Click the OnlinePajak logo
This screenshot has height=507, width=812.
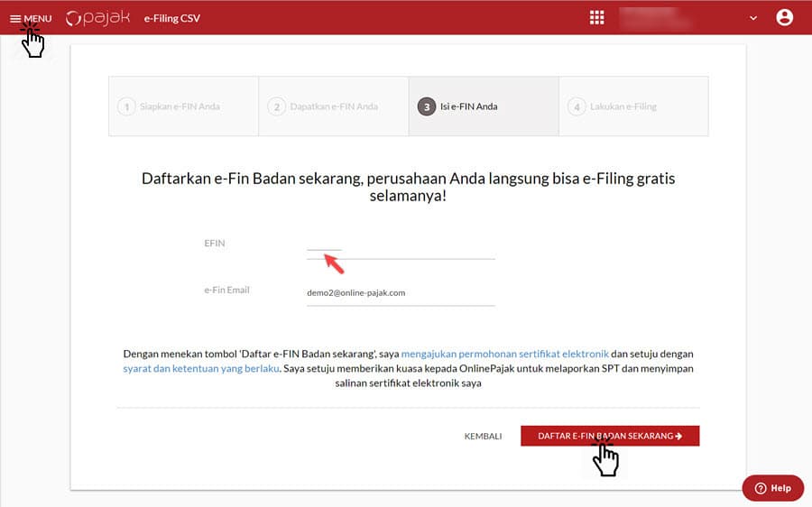pyautogui.click(x=100, y=18)
